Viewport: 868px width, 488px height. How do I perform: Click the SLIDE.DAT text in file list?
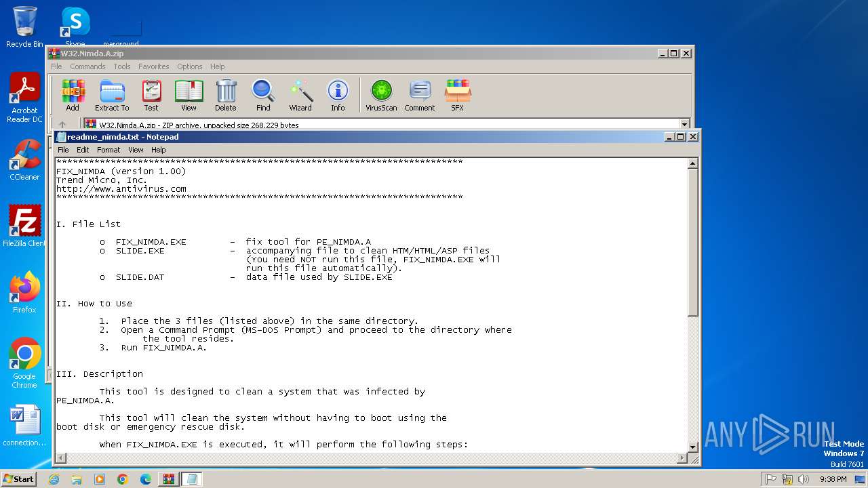(140, 277)
